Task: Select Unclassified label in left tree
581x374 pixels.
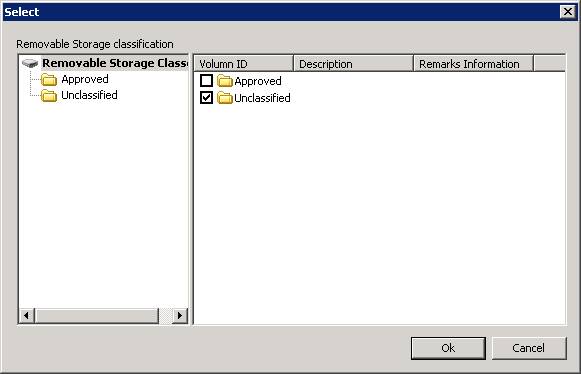Action: 89,95
